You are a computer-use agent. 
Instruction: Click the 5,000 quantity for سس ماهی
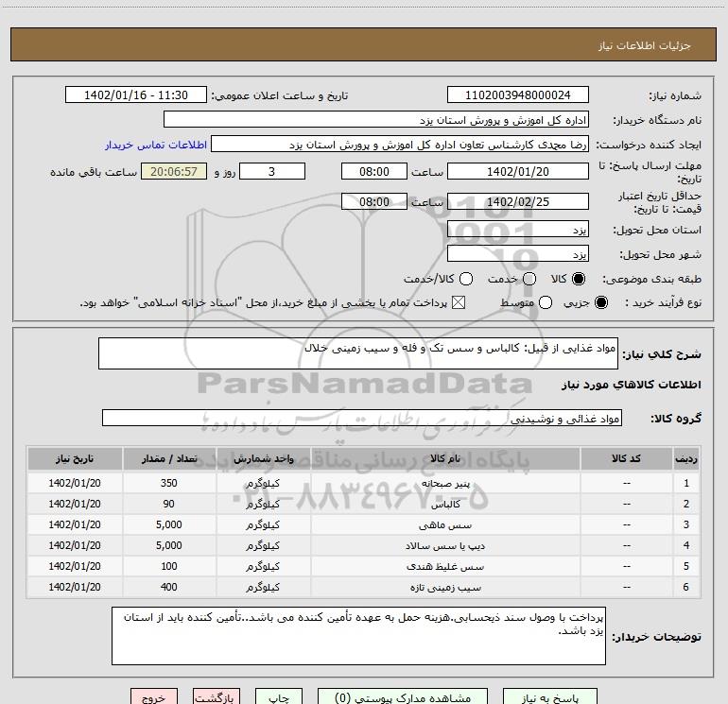pos(169,524)
